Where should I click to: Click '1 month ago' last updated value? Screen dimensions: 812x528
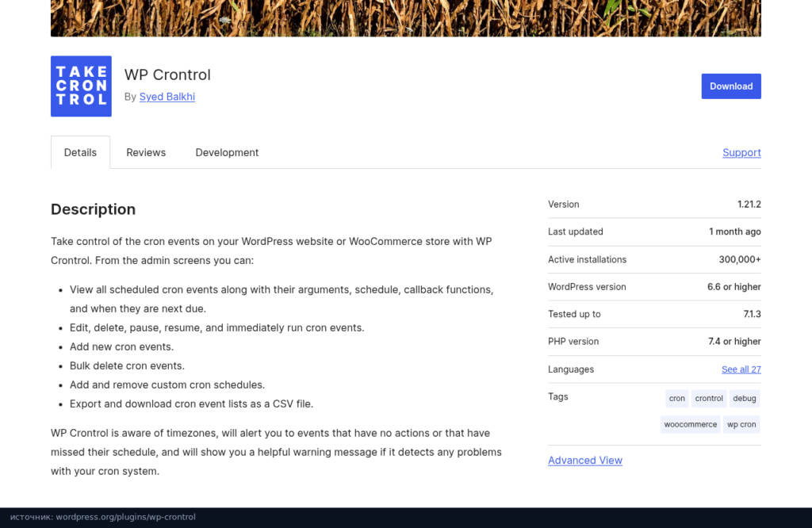[735, 232]
